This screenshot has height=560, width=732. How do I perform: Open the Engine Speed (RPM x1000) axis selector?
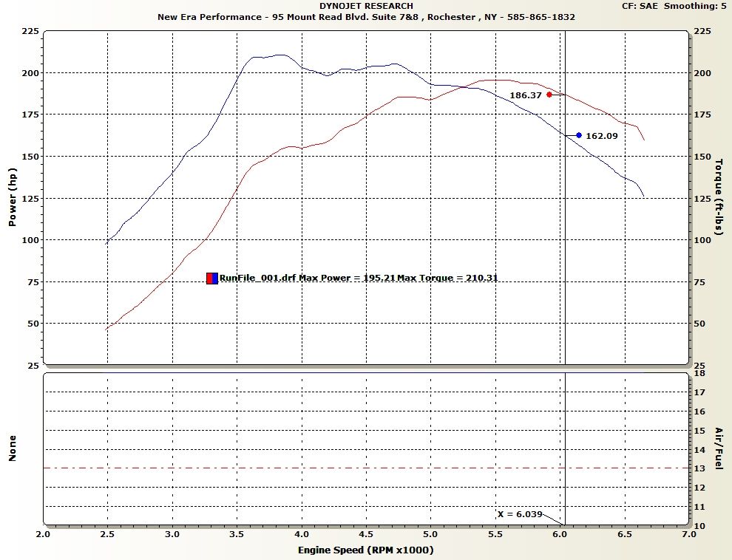(366, 550)
